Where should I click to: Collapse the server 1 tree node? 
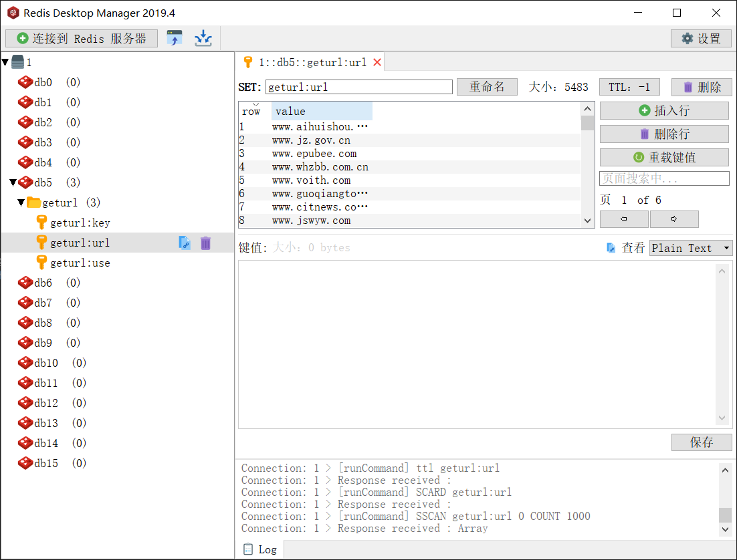[5, 62]
